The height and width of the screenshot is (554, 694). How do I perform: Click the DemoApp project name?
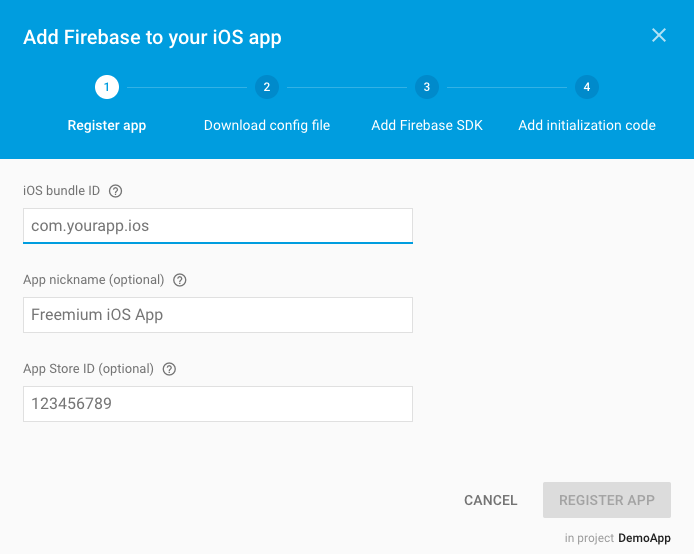tap(644, 538)
